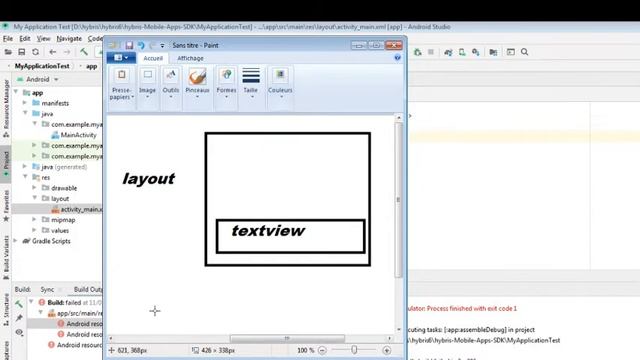Click the Project Structure folder icon
Viewport: 640px width, 360px height.
click(x=493, y=52)
